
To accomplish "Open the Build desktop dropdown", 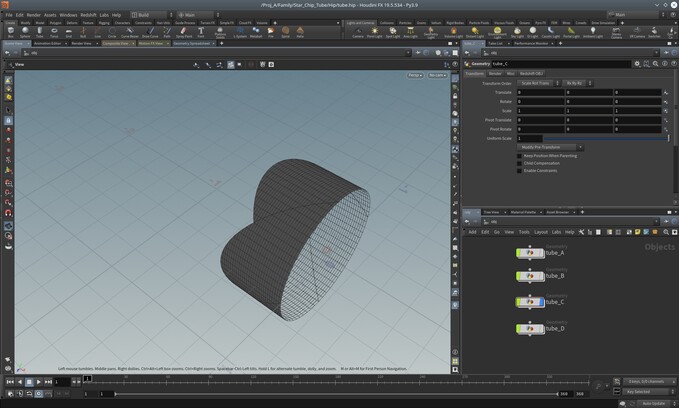I will coord(152,15).
